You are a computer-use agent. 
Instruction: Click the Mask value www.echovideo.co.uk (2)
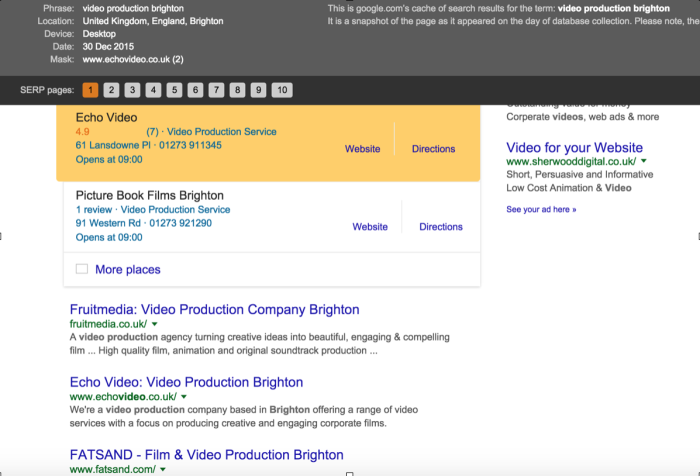[133, 59]
